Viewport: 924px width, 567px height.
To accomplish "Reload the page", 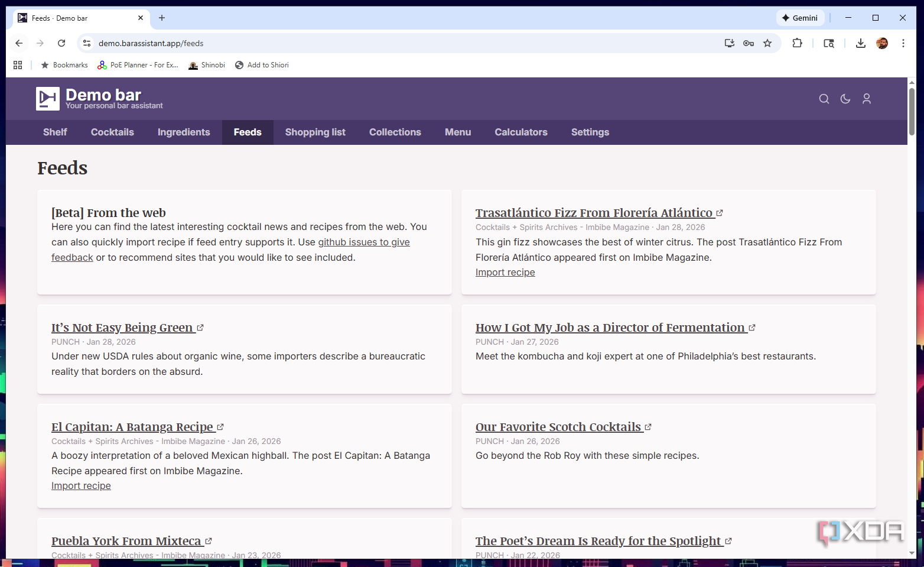I will pyautogui.click(x=61, y=43).
